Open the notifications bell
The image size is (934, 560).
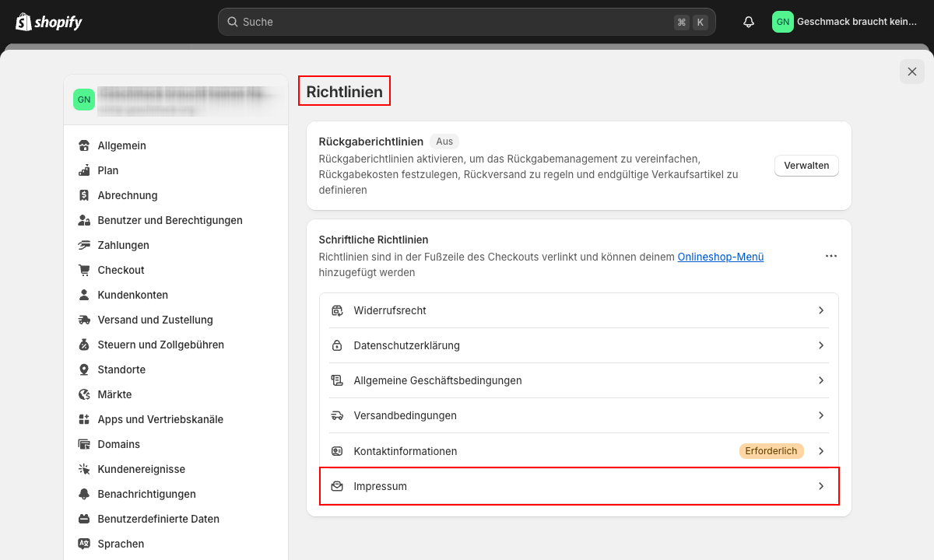pyautogui.click(x=749, y=22)
